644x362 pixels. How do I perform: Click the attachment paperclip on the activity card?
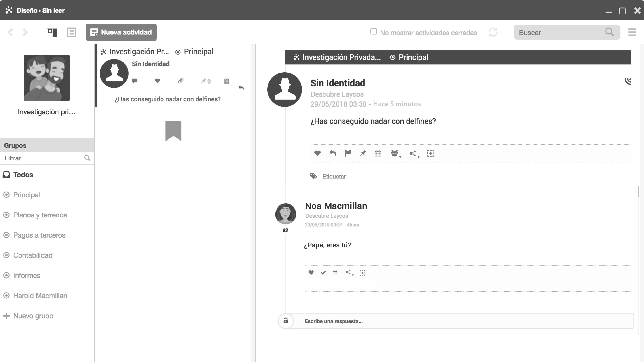coord(180,81)
